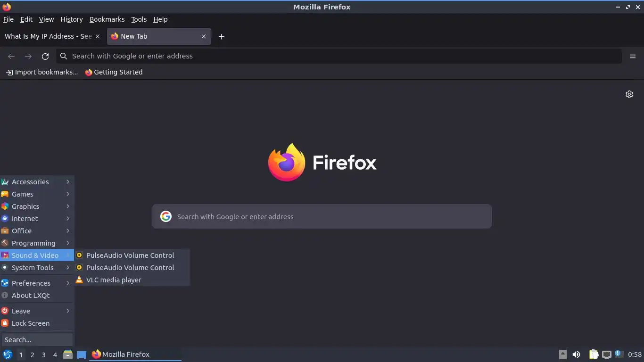
Task: Expand the Games submenu
Action: 37,194
